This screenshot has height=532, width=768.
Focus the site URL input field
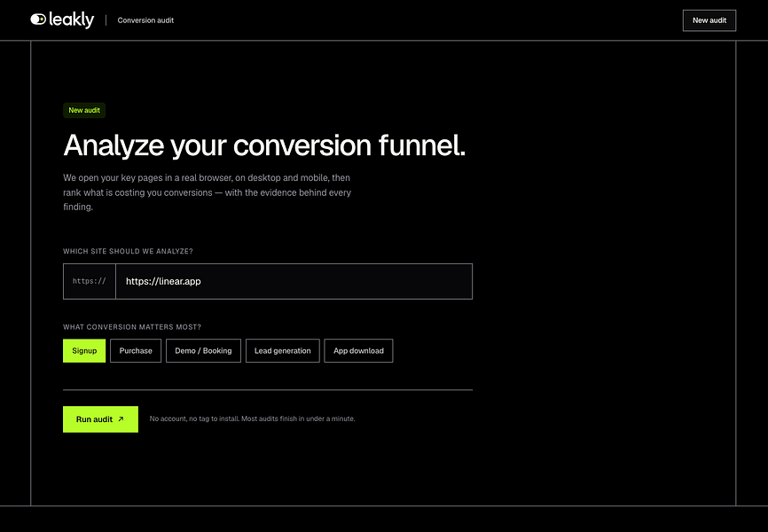(x=294, y=281)
